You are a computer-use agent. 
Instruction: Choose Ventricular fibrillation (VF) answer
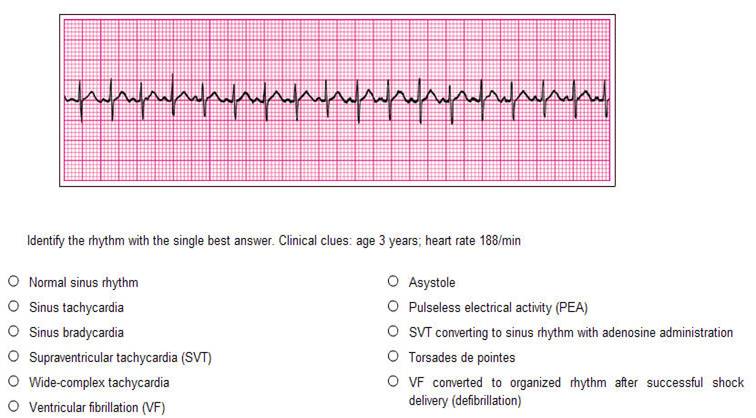(x=14, y=406)
